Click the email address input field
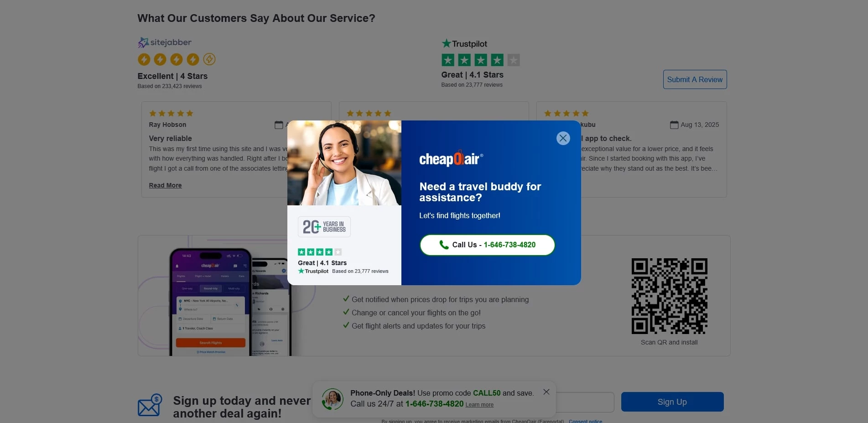This screenshot has width=868, height=423. pyautogui.click(x=584, y=402)
